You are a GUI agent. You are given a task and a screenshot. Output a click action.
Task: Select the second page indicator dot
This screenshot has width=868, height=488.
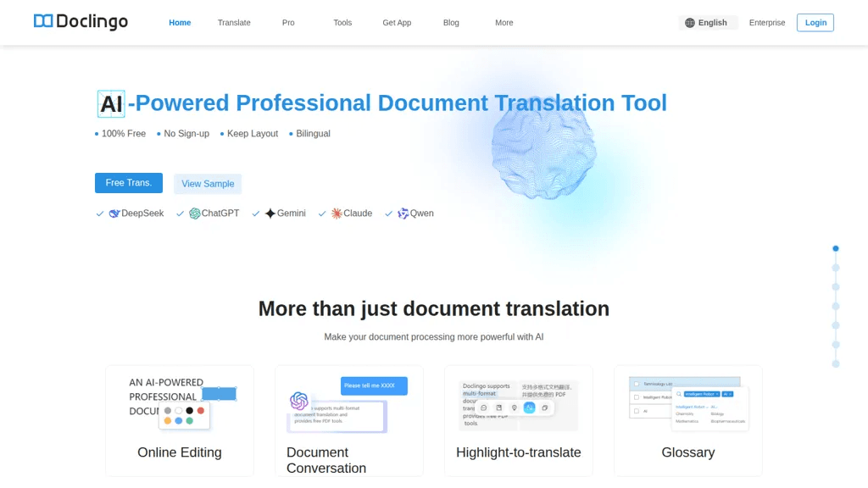point(836,268)
